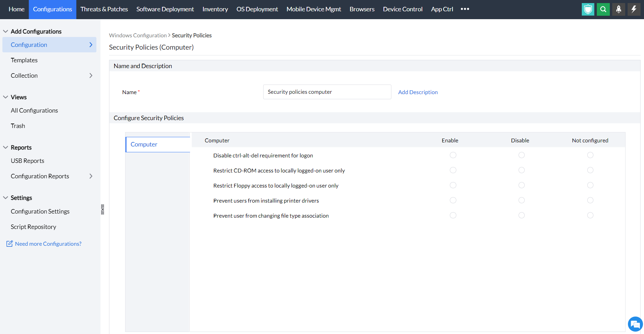Click the edit icon beside Need more Configurations

pyautogui.click(x=10, y=244)
